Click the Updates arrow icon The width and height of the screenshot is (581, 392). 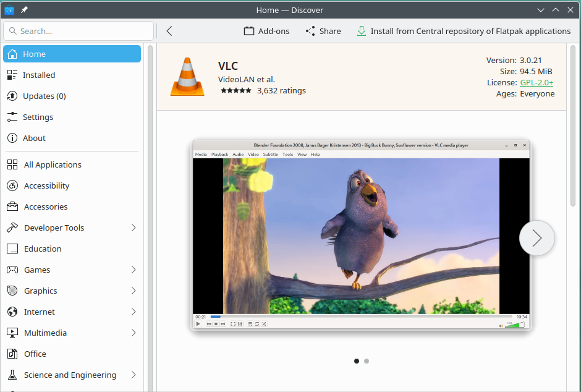tap(12, 96)
